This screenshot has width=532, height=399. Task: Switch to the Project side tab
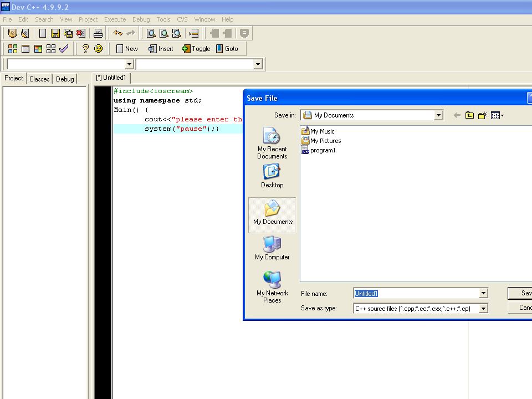[13, 78]
